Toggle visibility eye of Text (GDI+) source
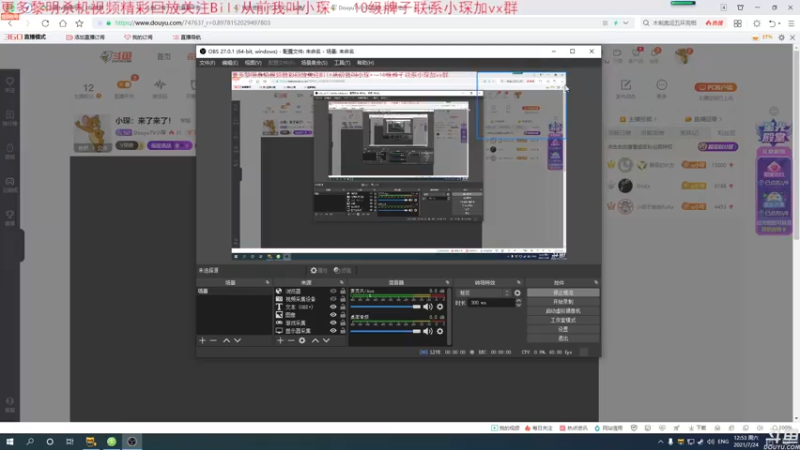The width and height of the screenshot is (800, 450). (x=333, y=307)
